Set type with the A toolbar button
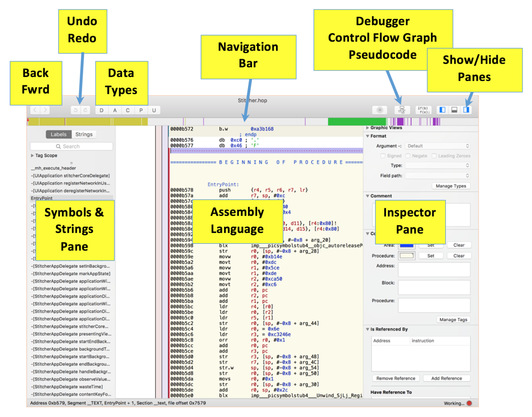532x417 pixels. [115, 110]
